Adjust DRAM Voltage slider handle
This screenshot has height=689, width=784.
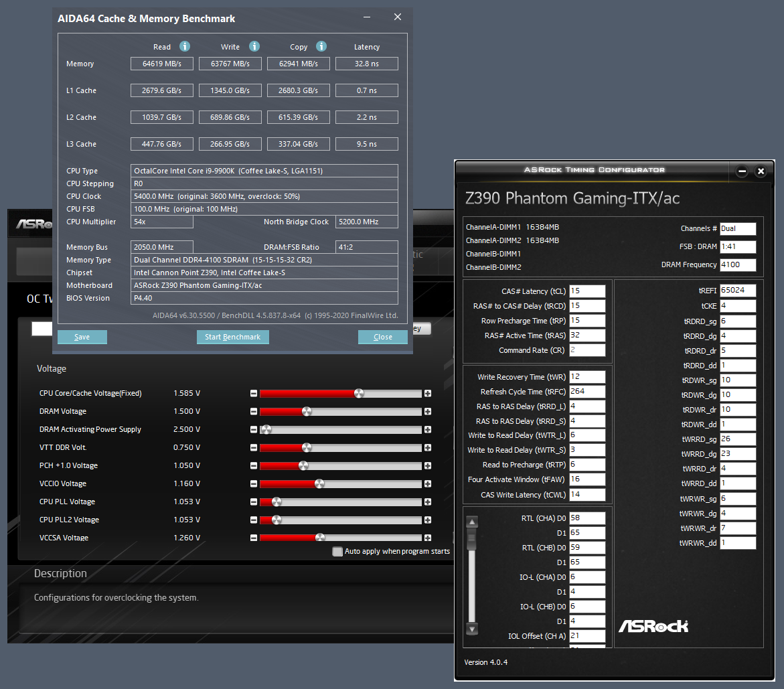click(x=307, y=412)
